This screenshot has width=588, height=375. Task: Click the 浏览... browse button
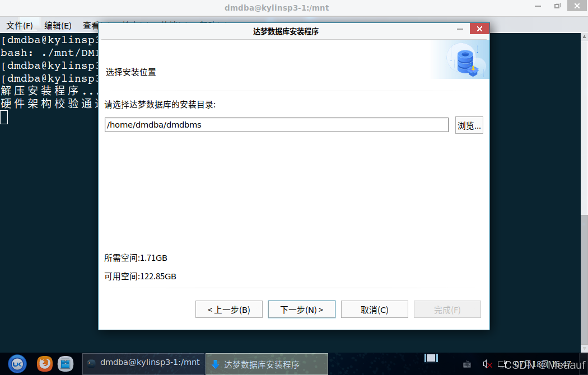469,125
